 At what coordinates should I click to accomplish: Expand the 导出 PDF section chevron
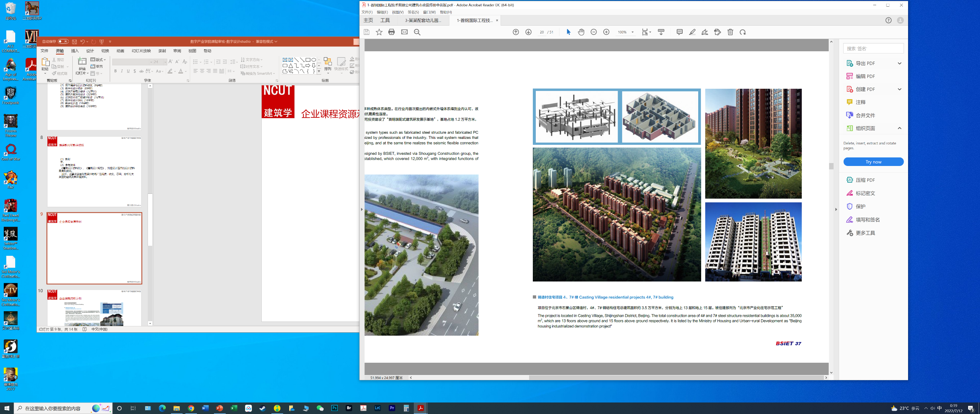[899, 63]
